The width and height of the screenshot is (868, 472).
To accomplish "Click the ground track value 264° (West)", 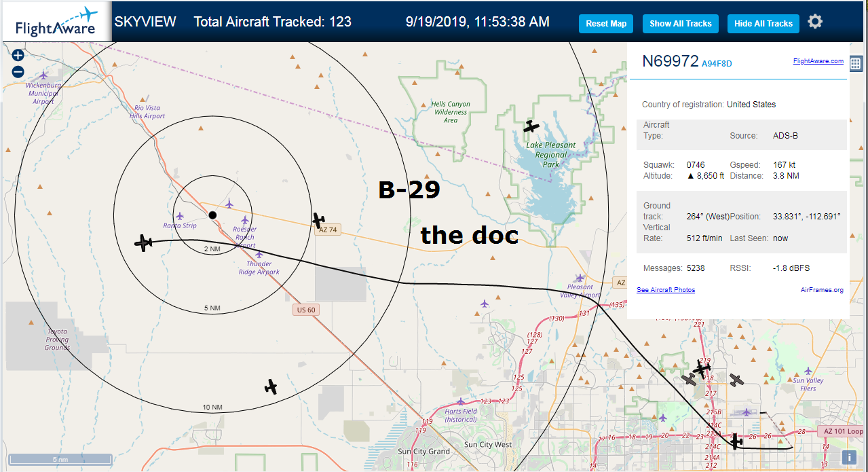I will click(x=708, y=217).
